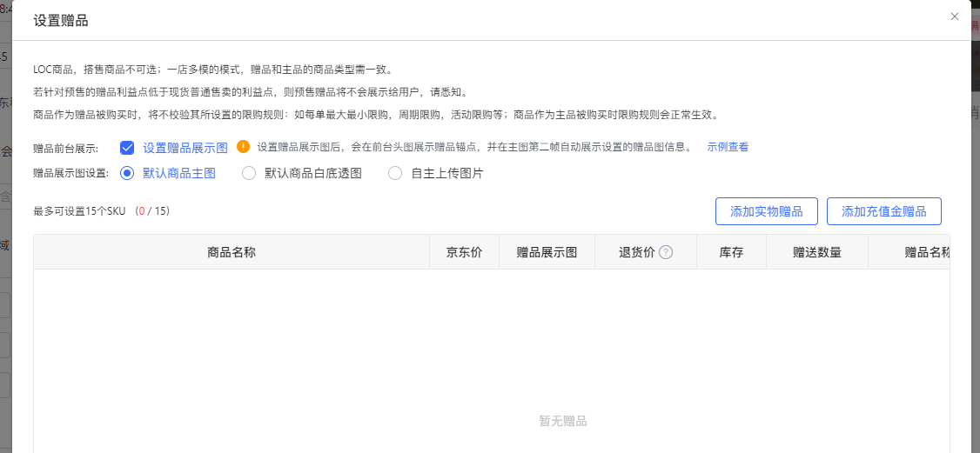Click the 设置赠品 dialog title
The image size is (980, 453).
pos(61,20)
